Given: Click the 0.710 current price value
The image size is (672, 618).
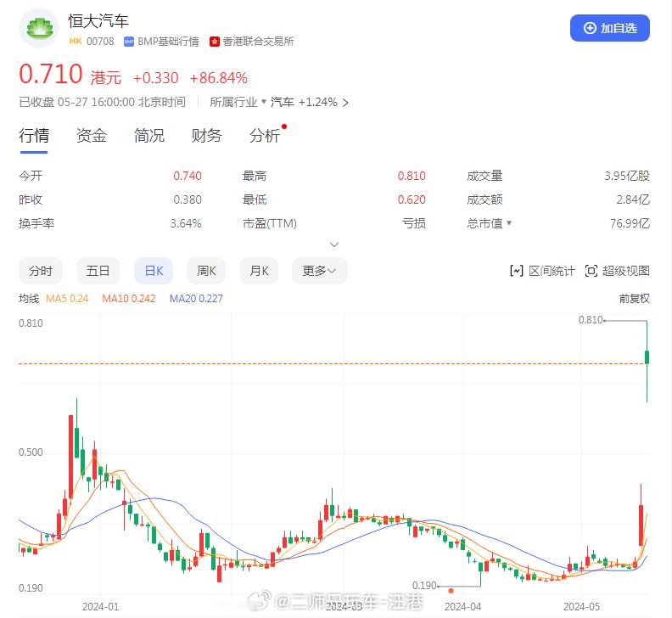Looking at the screenshot, I should (51, 74).
